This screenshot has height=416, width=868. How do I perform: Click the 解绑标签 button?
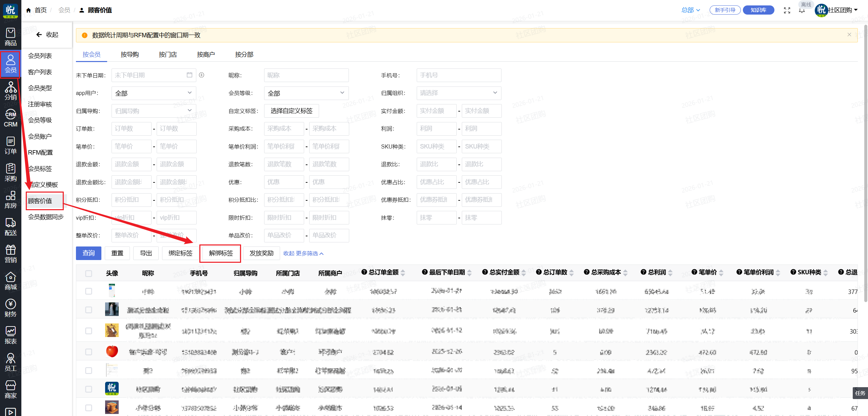tap(221, 253)
